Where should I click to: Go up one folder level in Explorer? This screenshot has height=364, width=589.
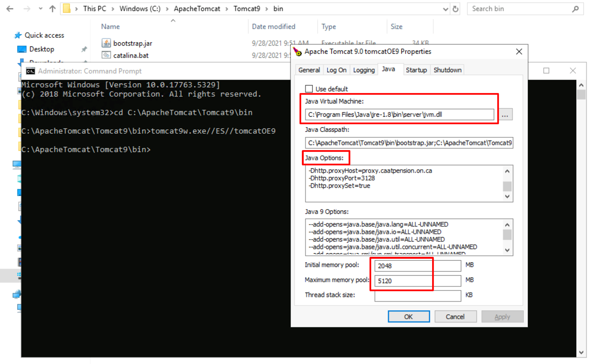click(x=53, y=9)
